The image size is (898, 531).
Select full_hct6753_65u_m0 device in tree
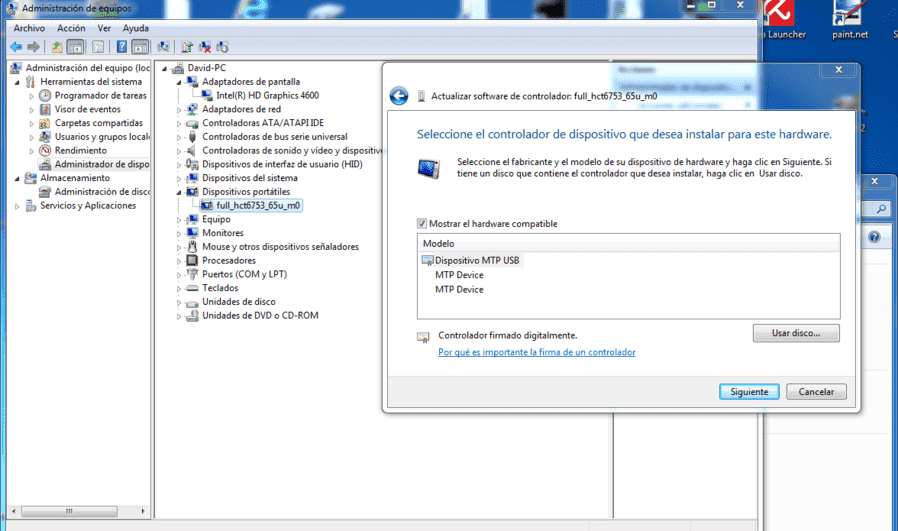258,205
